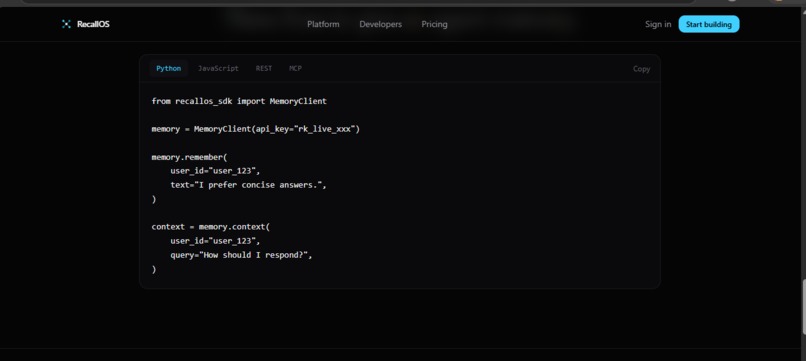Click the page vertical scrollbar thumb
Viewport: 806px width, 361px height.
coord(803,306)
